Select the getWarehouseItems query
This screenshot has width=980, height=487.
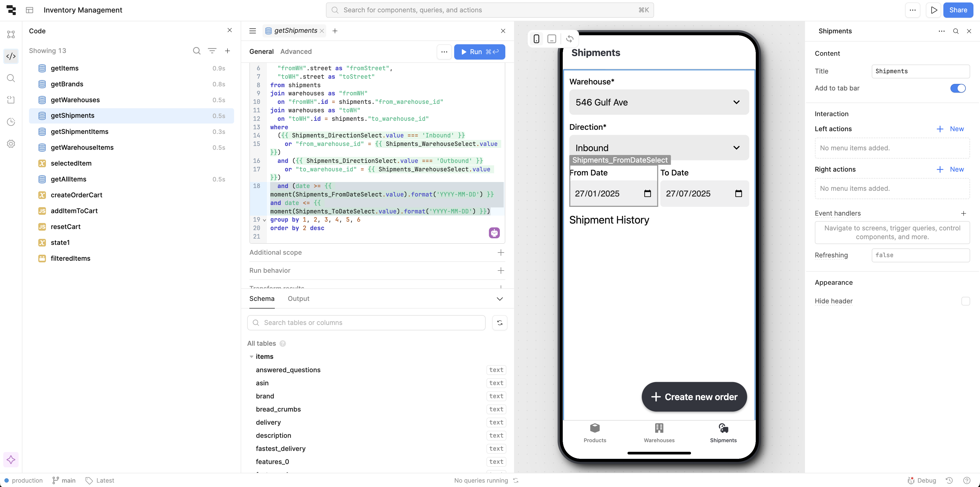click(x=131, y=148)
